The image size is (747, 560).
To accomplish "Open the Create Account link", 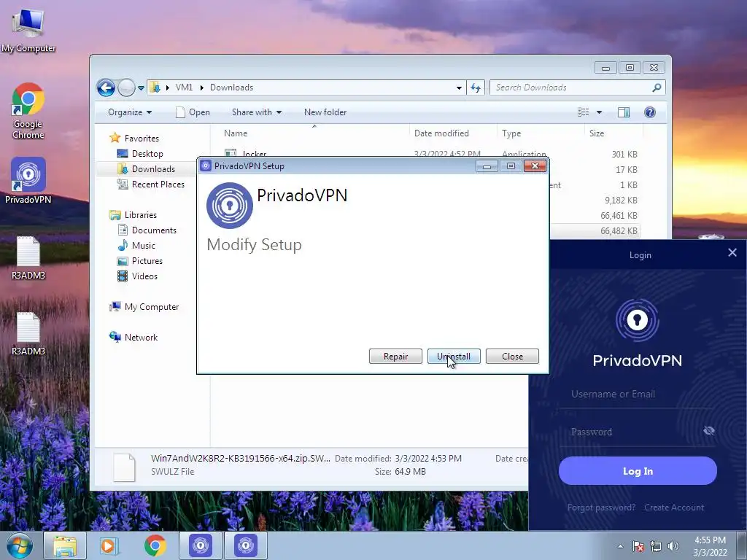I will [x=673, y=507].
